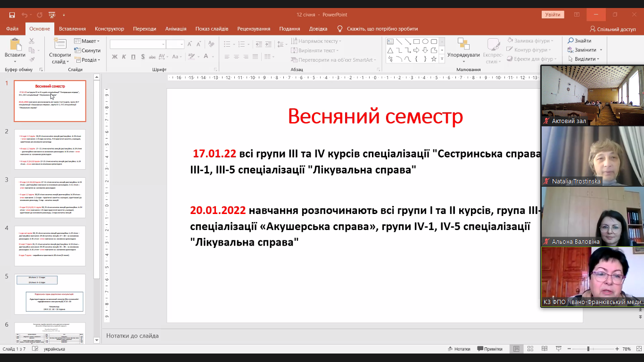Open the Section (Розділ) dropdown
The width and height of the screenshot is (644, 362).
pos(87,60)
